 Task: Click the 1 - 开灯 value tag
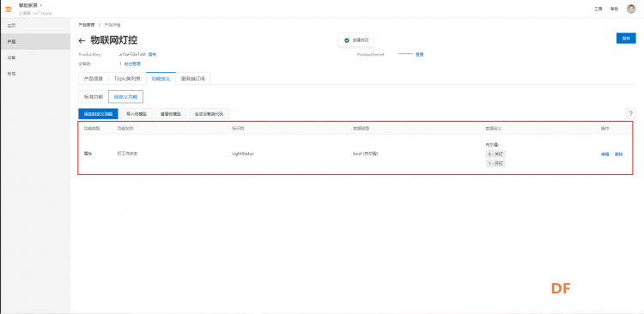[495, 163]
